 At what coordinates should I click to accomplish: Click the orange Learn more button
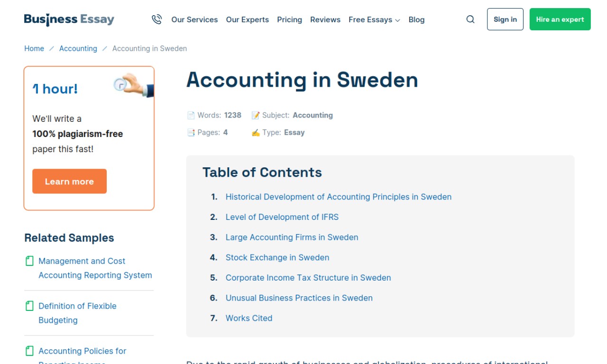pos(69,181)
